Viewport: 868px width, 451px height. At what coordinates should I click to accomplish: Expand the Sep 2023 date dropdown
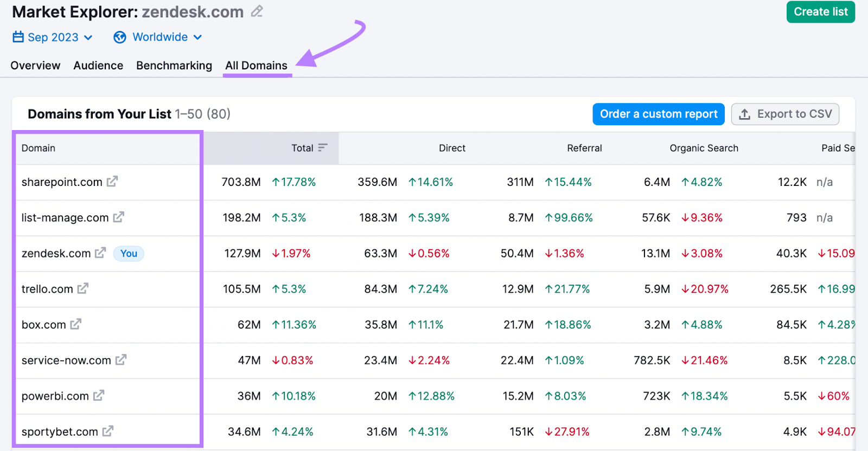53,37
